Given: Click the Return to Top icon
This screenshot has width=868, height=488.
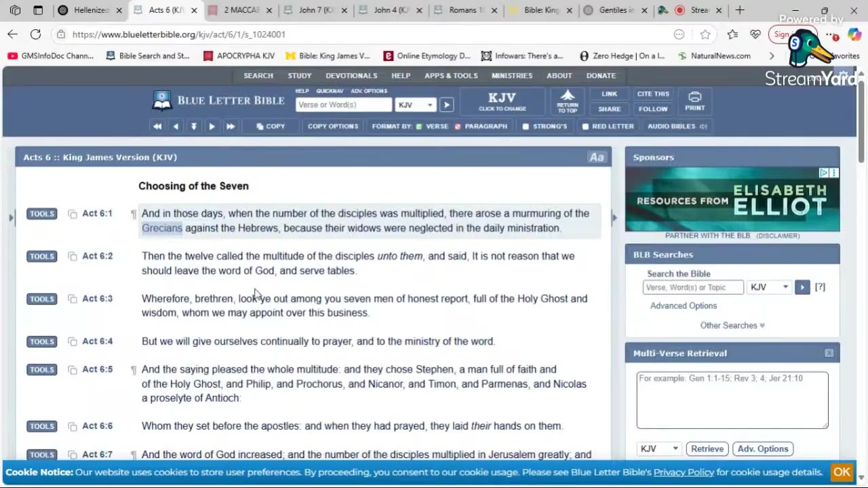Looking at the screenshot, I should [568, 100].
